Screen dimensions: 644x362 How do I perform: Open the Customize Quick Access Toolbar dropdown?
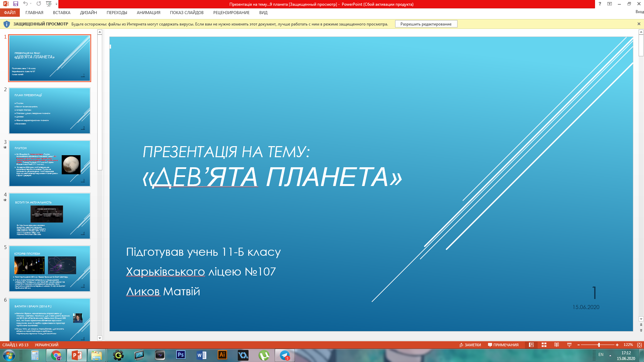(56, 4)
